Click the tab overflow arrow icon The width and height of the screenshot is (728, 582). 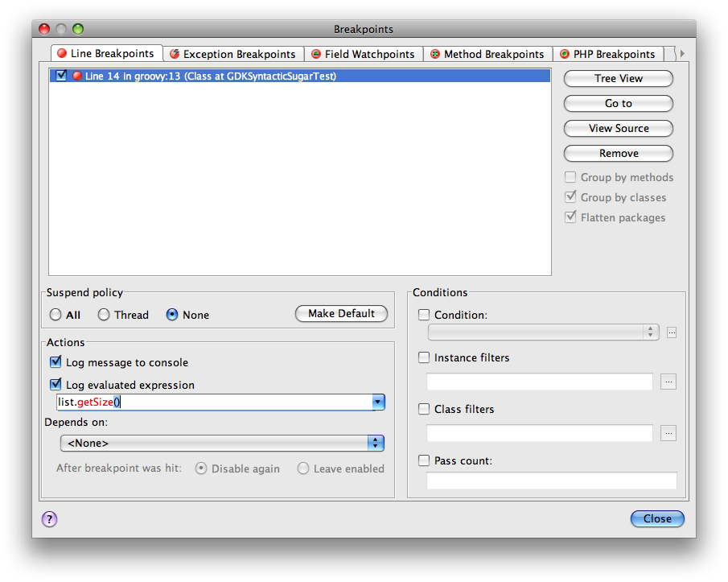682,54
